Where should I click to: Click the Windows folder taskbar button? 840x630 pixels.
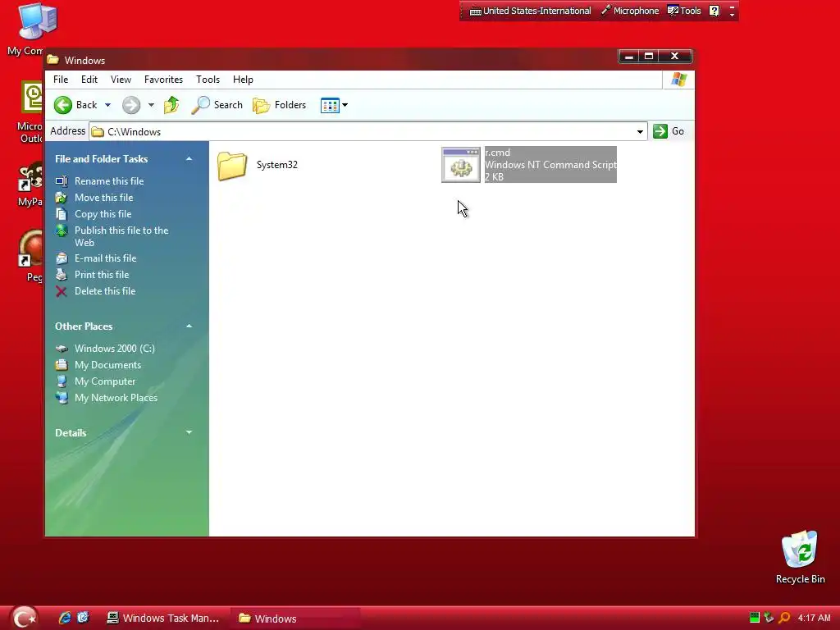pyautogui.click(x=295, y=619)
